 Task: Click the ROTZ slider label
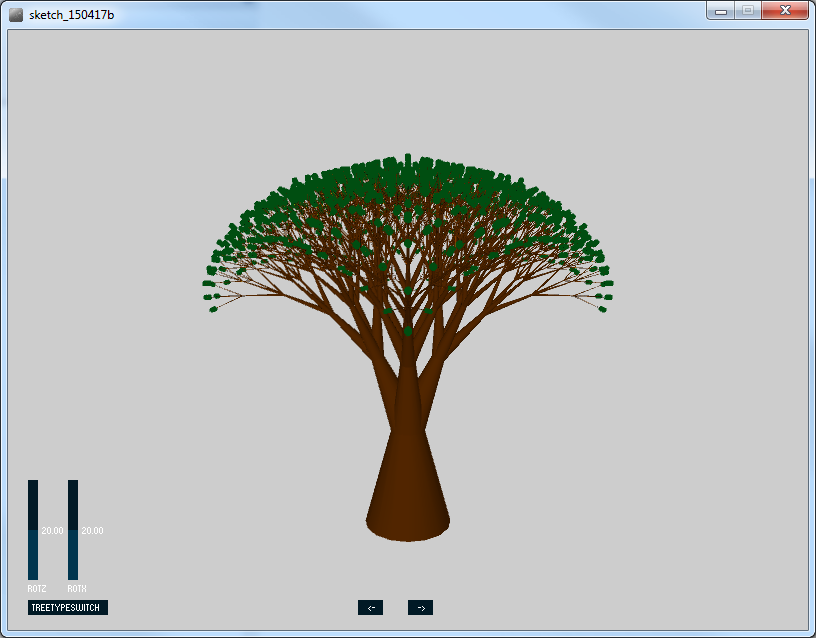(x=37, y=589)
